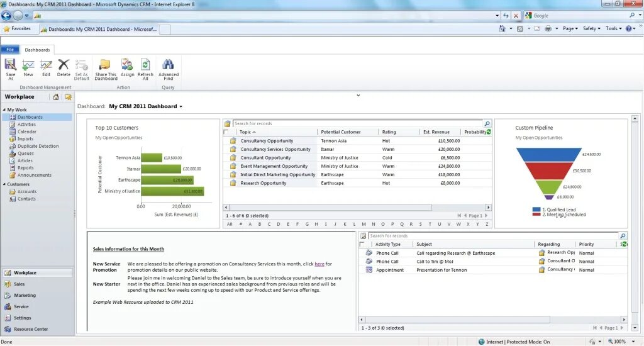Click the Set As Default ribbon icon
The width and height of the screenshot is (644, 346).
pyautogui.click(x=81, y=65)
